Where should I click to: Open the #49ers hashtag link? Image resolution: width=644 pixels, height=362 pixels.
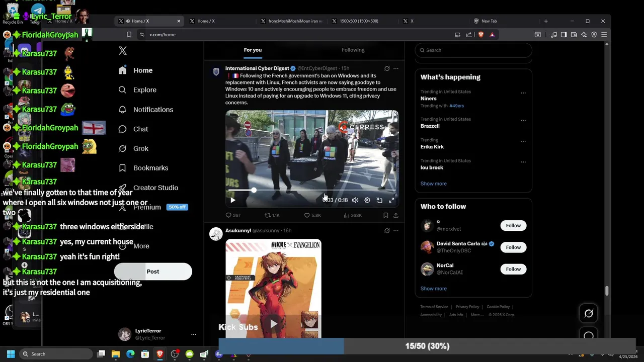pos(456,106)
